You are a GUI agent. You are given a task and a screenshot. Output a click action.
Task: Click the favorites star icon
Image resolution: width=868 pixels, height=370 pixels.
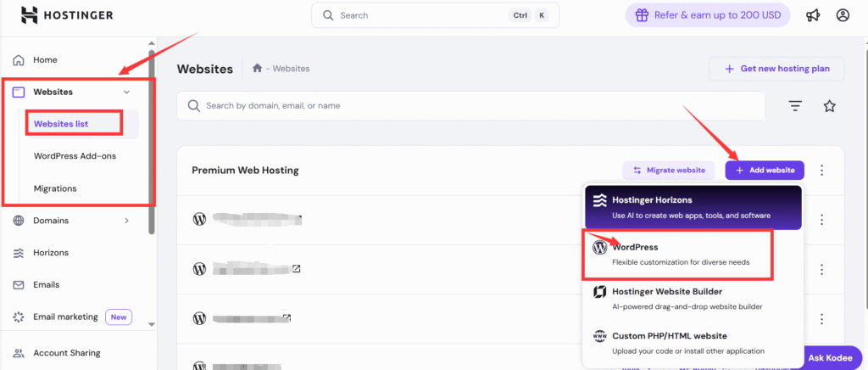pyautogui.click(x=829, y=106)
